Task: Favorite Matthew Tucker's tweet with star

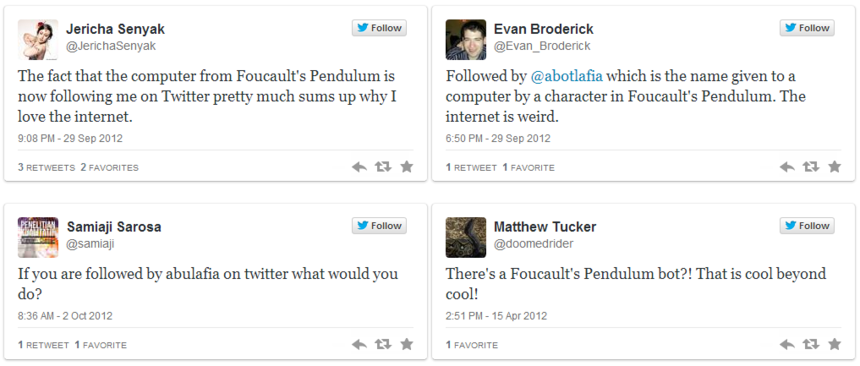Action: pos(834,345)
